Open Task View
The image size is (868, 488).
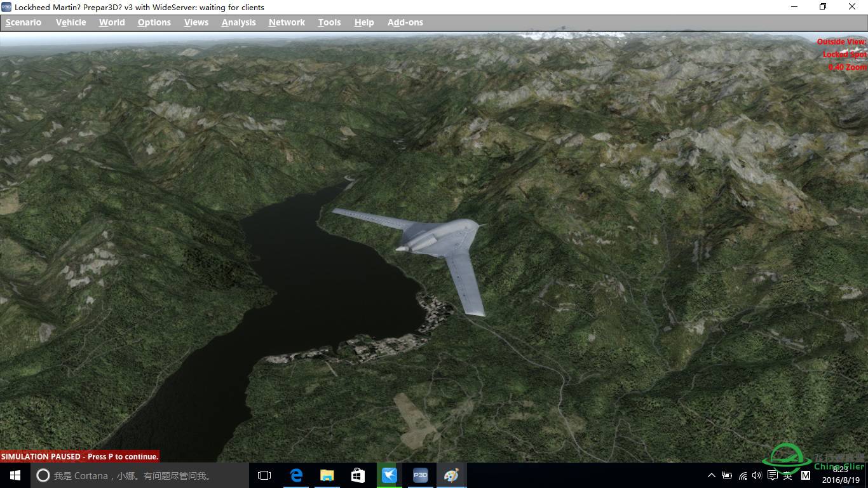[x=264, y=475]
